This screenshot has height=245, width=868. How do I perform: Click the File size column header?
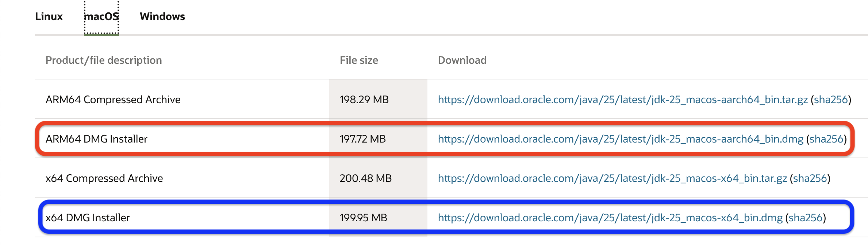point(358,60)
